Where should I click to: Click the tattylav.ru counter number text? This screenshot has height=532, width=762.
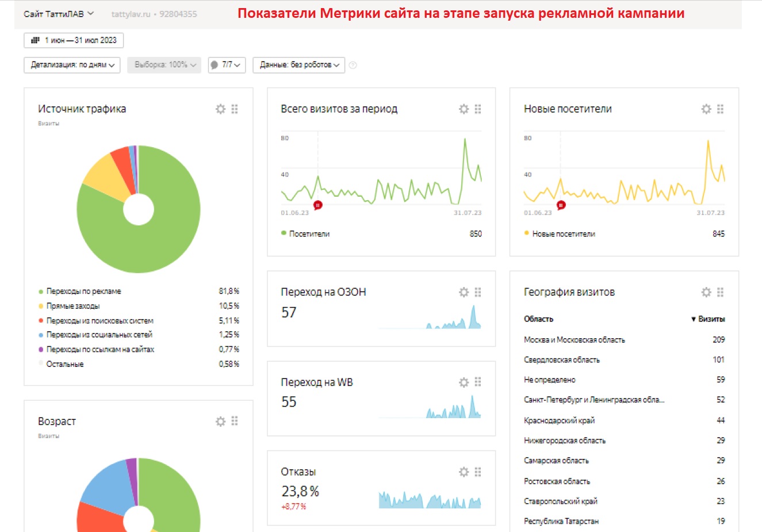pyautogui.click(x=178, y=14)
